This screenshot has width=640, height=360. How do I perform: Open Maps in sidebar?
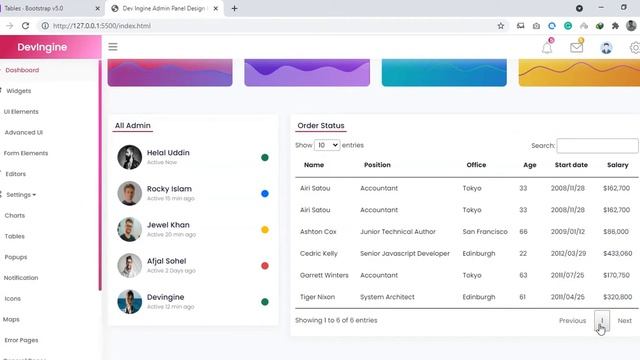click(x=11, y=320)
